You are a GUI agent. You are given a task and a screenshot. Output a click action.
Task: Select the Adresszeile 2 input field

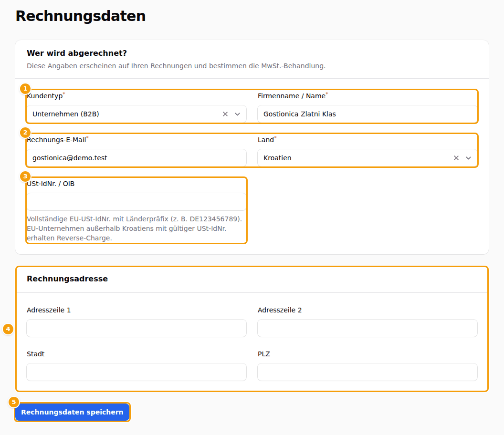pyautogui.click(x=367, y=328)
